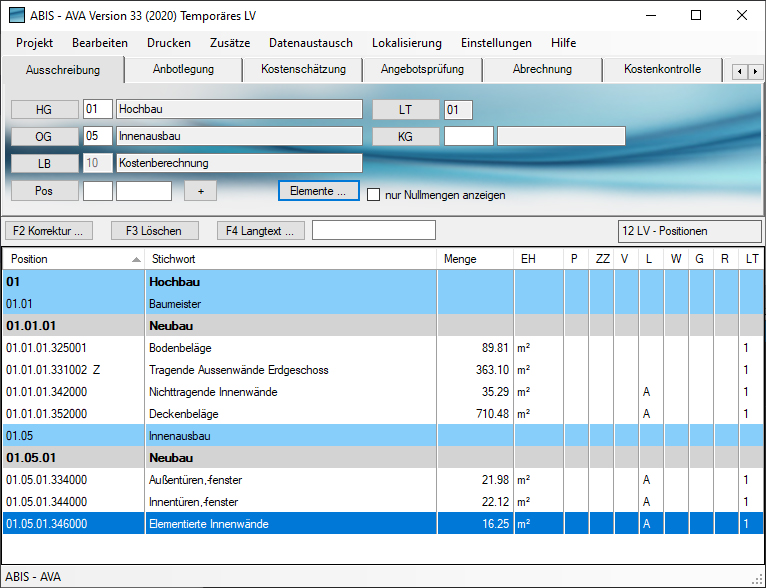Select row 'Innentüren,-fenster'
The height and width of the screenshot is (588, 766).
[383, 502]
